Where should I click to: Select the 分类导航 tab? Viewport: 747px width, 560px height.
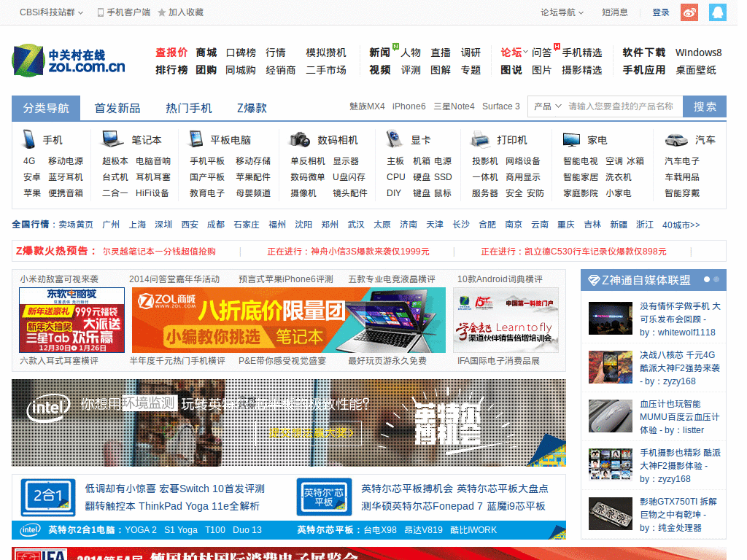pyautogui.click(x=46, y=108)
